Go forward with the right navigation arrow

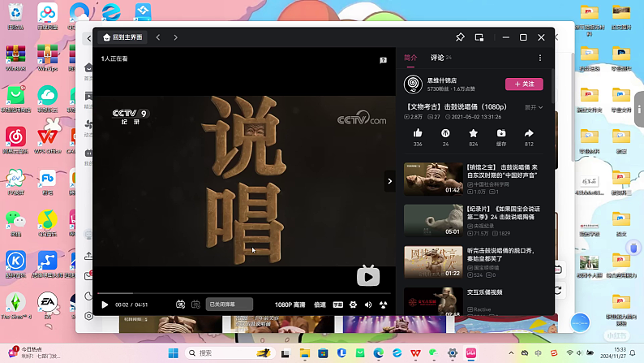tap(175, 37)
